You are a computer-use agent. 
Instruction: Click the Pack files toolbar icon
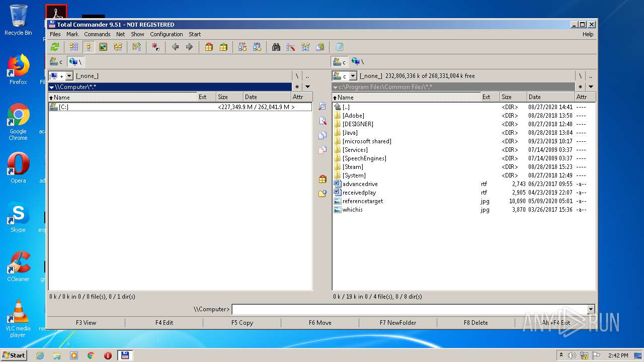coord(209,47)
